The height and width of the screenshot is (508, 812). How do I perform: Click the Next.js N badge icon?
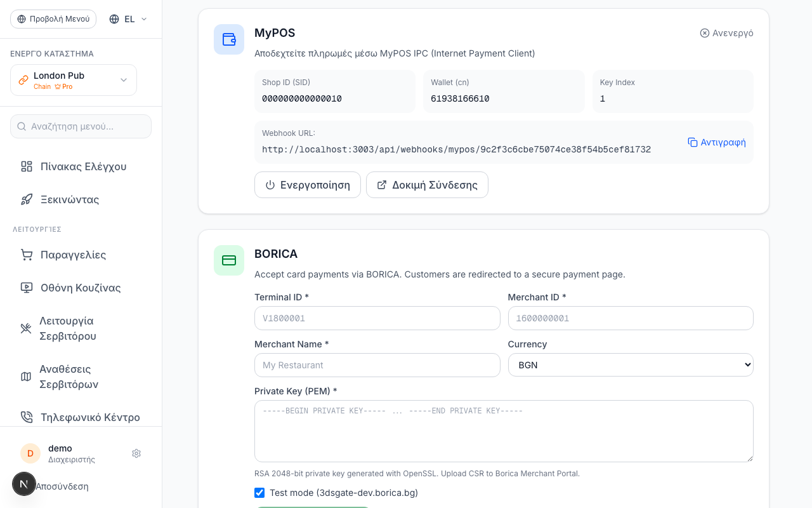click(24, 484)
